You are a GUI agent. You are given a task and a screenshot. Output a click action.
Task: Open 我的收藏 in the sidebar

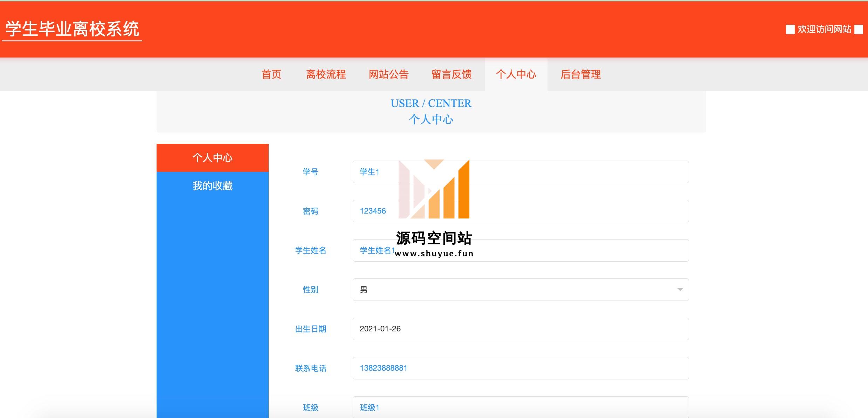[212, 186]
